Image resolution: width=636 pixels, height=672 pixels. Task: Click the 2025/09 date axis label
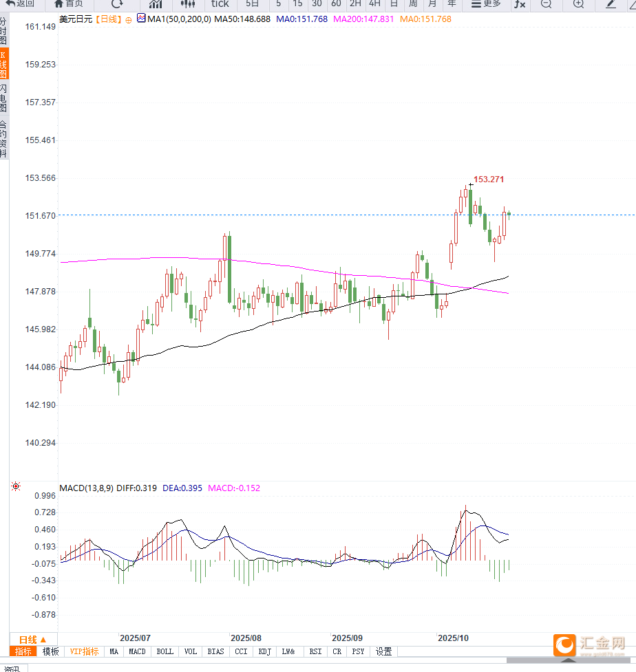348,638
